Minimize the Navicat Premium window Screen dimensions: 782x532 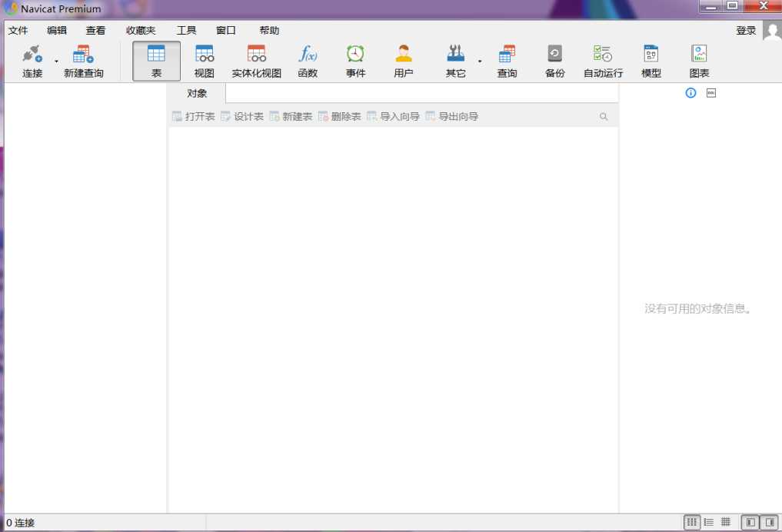pyautogui.click(x=710, y=6)
